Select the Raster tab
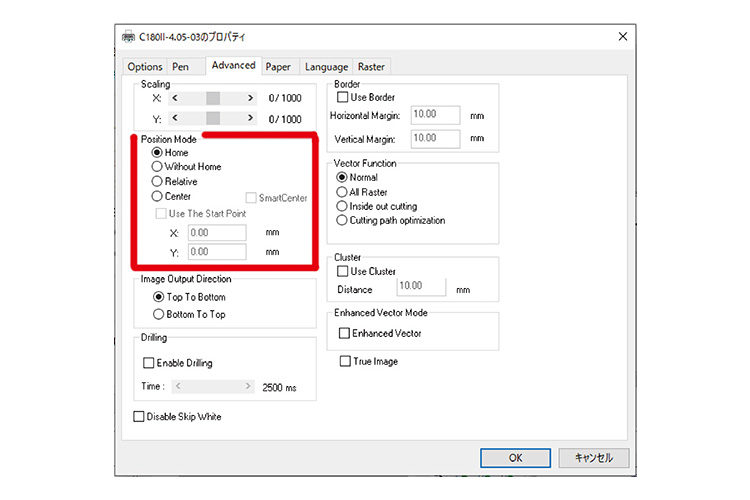This screenshot has height=500, width=750. (372, 67)
